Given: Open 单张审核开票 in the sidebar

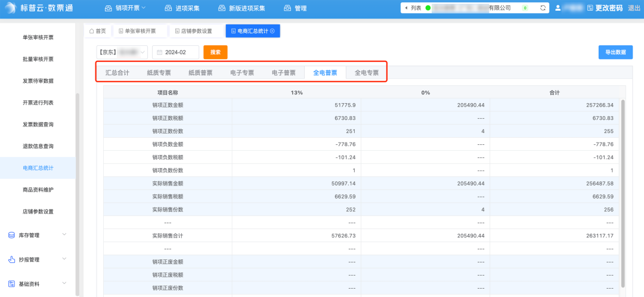Looking at the screenshot, I should (38, 38).
